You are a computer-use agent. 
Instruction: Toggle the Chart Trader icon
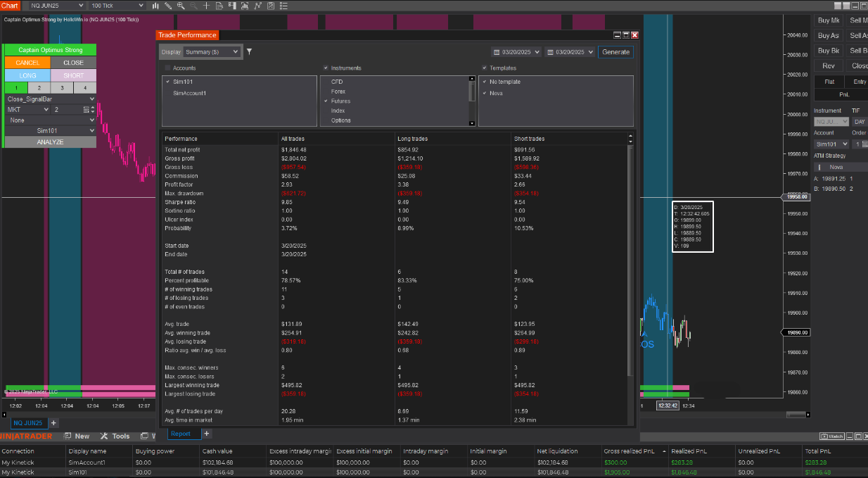tap(232, 6)
